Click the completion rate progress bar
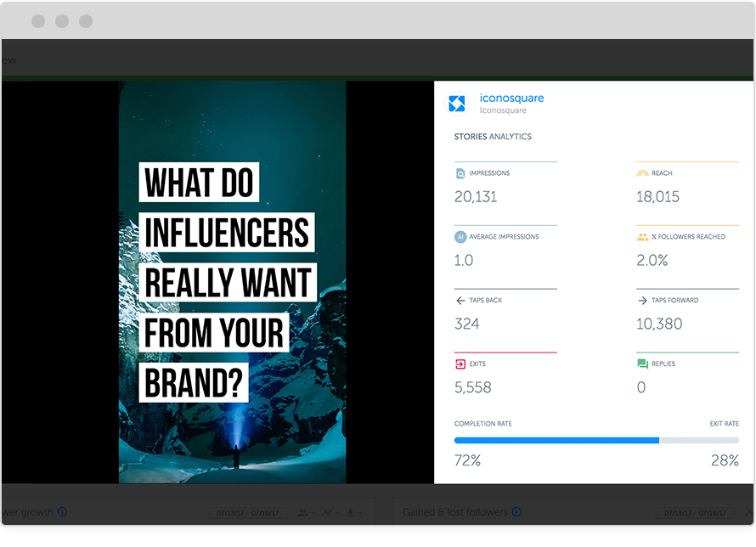This screenshot has width=756, height=547. (x=596, y=440)
